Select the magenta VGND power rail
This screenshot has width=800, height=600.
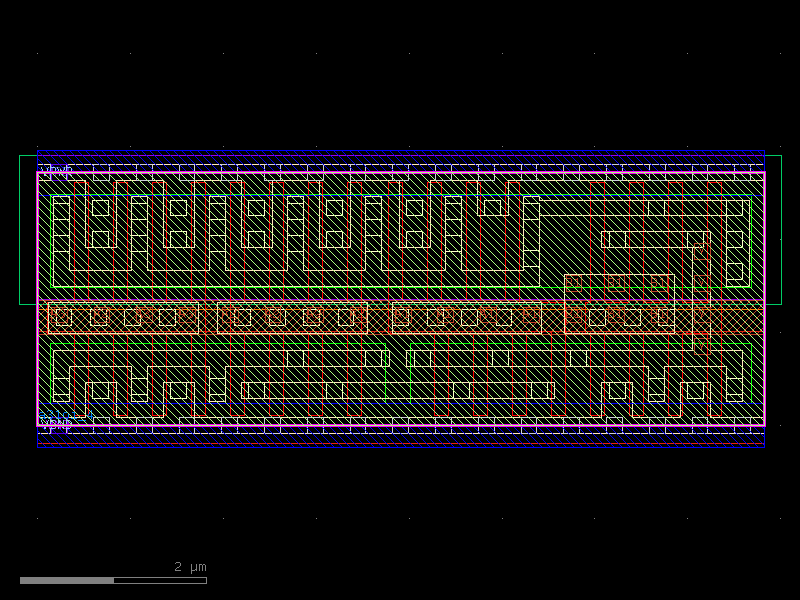400,426
